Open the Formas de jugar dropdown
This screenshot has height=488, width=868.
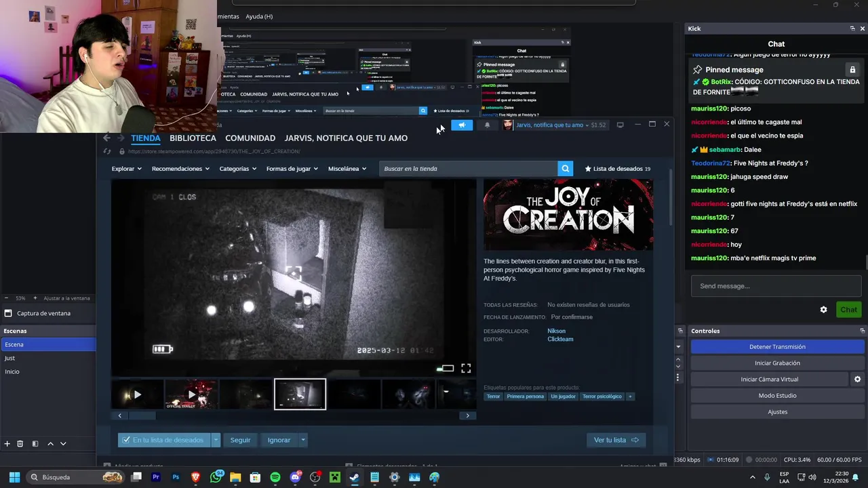[x=292, y=169]
